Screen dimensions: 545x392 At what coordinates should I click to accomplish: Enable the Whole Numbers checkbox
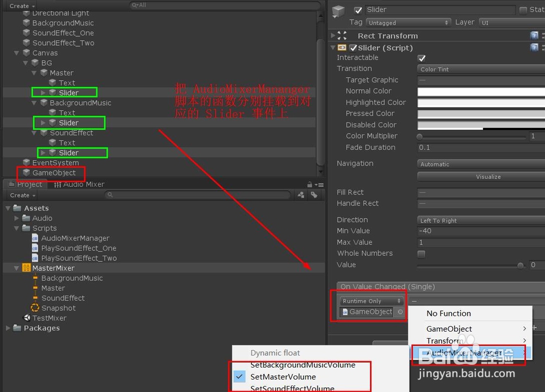[x=421, y=254]
